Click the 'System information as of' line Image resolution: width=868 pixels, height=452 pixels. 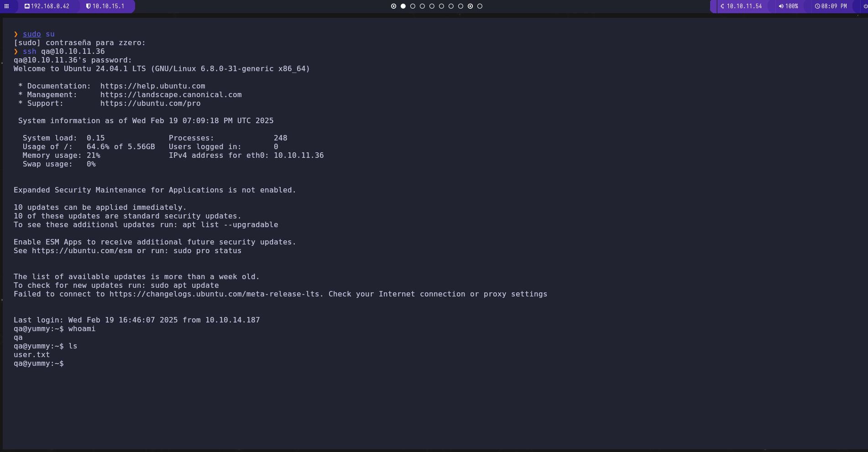(146, 121)
